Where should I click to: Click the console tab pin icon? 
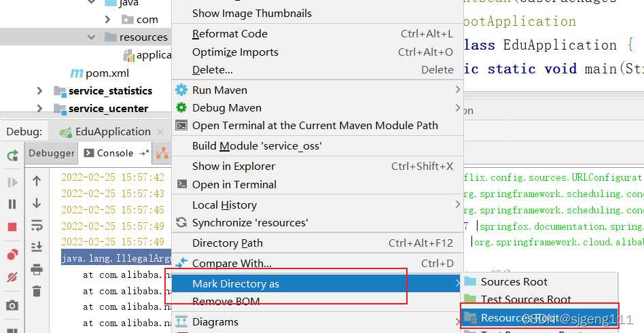[x=144, y=153]
